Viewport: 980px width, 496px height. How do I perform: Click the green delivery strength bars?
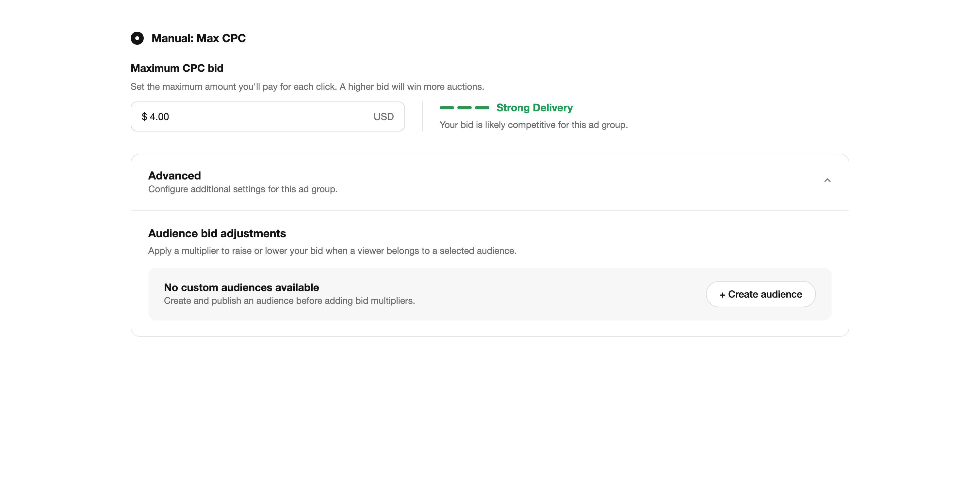pyautogui.click(x=464, y=108)
